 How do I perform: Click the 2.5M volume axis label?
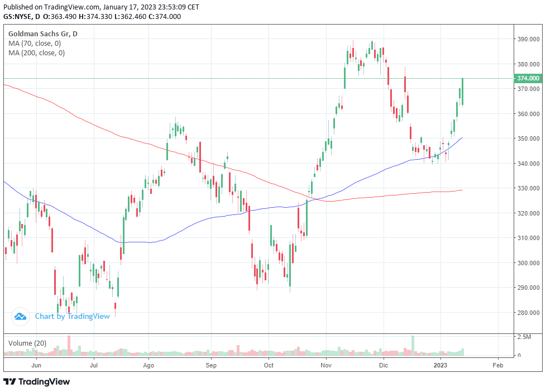(x=524, y=337)
